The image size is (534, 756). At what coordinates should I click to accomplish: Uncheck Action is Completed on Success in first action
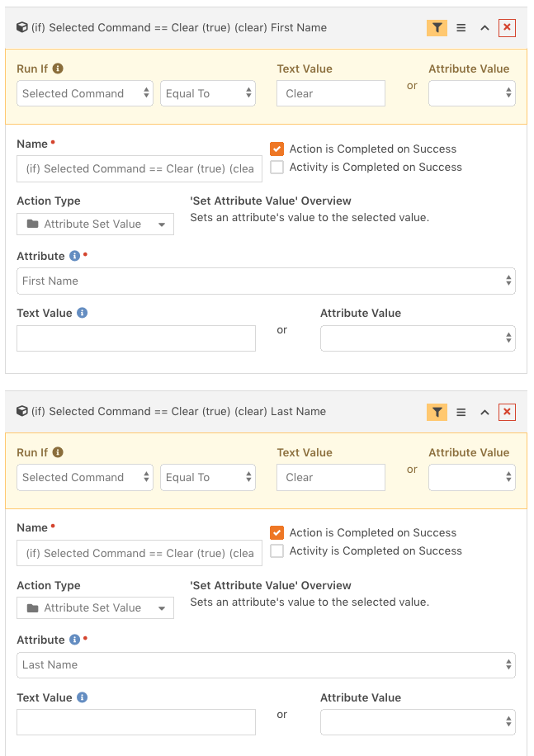pos(276,149)
